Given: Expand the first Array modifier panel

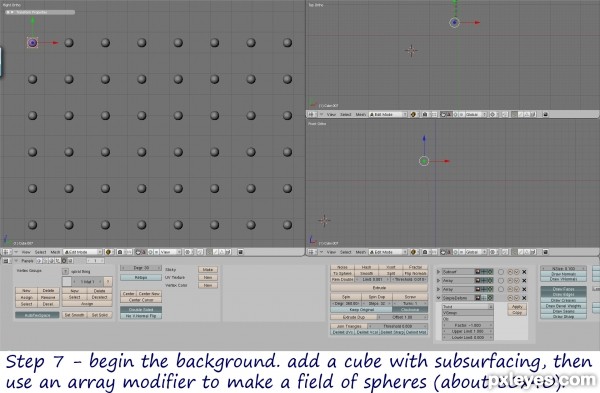Looking at the screenshot, I should point(438,280).
